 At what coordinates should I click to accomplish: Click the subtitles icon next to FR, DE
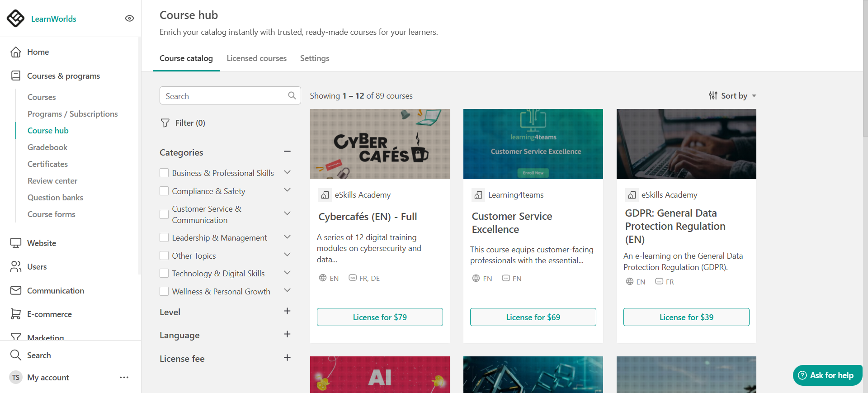pyautogui.click(x=353, y=278)
